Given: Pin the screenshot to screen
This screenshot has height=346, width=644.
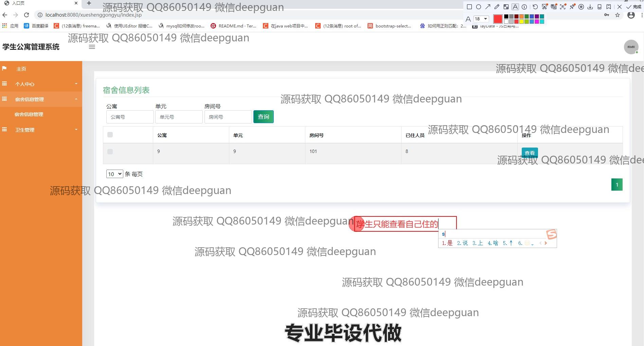Looking at the screenshot, I should 573,7.
